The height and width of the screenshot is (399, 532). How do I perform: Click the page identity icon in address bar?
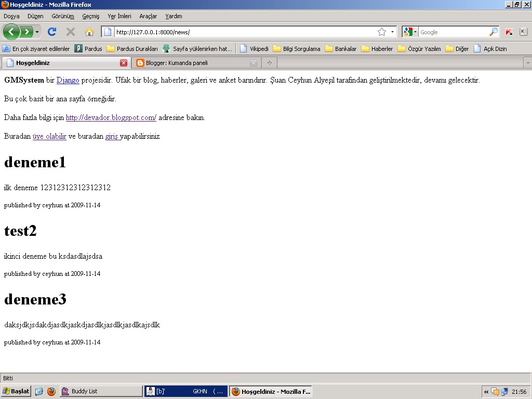pyautogui.click(x=108, y=32)
